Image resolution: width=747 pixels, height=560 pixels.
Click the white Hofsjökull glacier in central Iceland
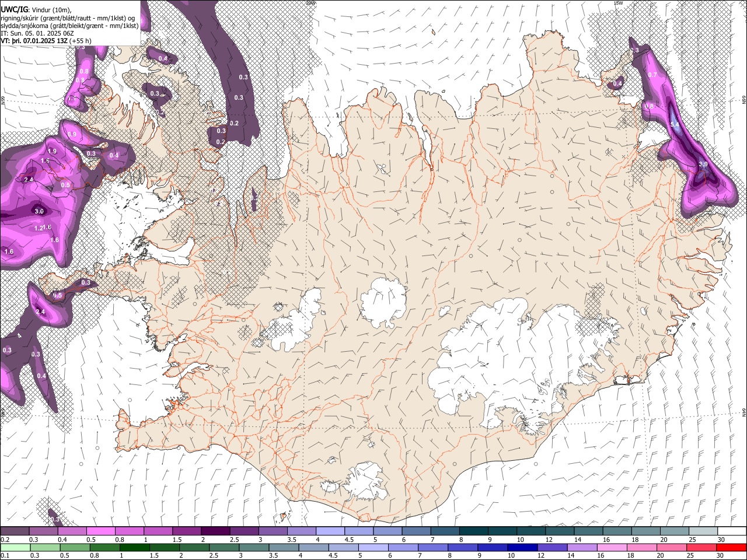click(383, 302)
